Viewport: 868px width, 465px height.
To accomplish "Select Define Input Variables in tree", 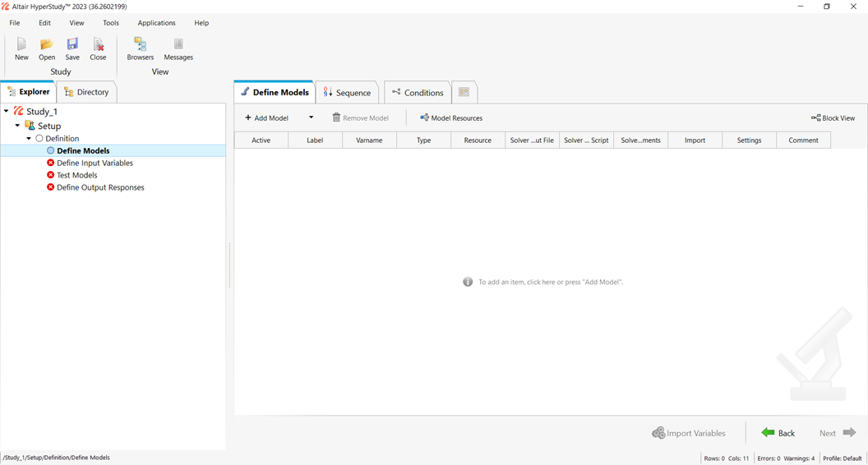I will click(x=95, y=163).
